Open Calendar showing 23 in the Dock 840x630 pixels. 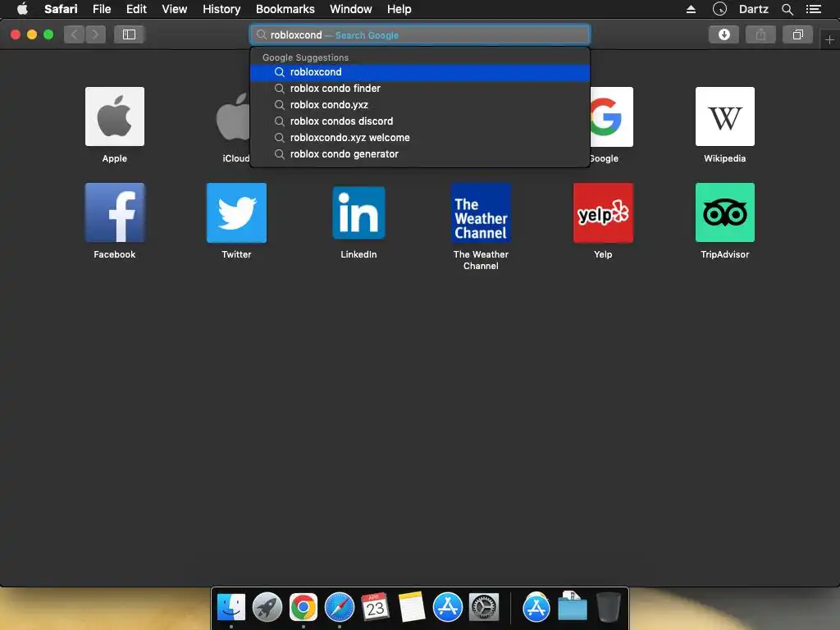(x=375, y=607)
